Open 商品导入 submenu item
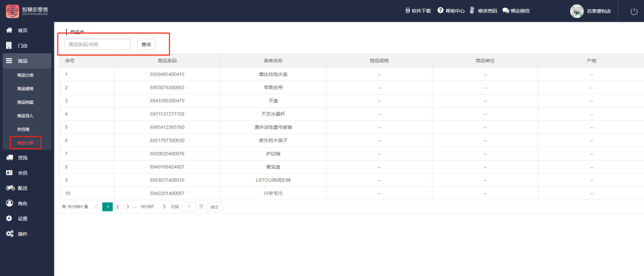The width and height of the screenshot is (644, 276). [x=25, y=116]
